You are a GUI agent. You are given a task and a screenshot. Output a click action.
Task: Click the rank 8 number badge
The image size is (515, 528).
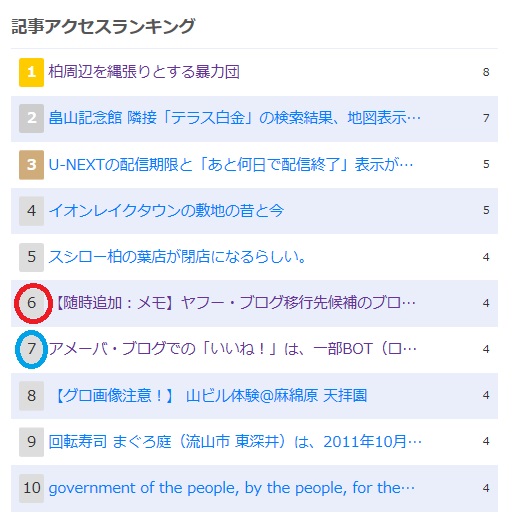pos(31,396)
